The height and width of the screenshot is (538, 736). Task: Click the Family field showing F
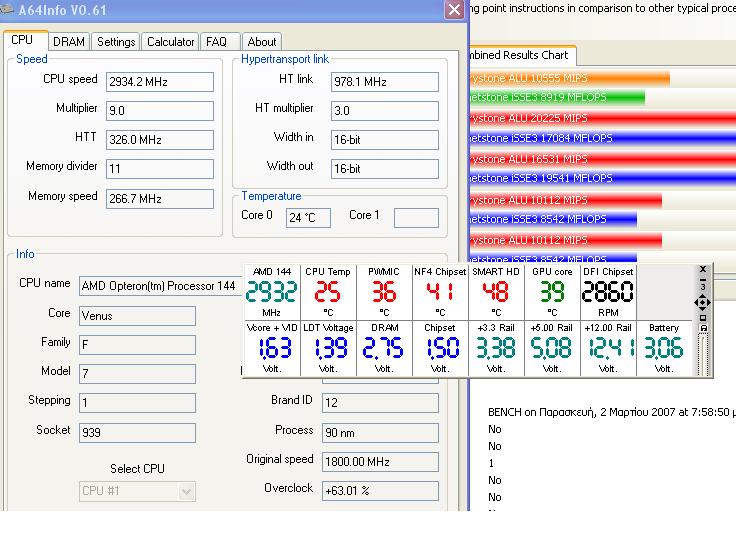pyautogui.click(x=138, y=345)
